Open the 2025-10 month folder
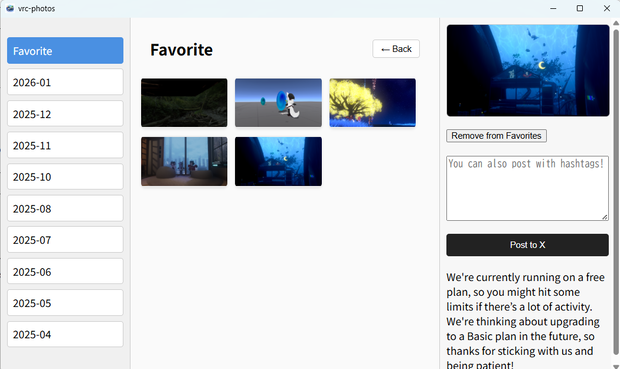Screen dimensions: 620x369 65,177
